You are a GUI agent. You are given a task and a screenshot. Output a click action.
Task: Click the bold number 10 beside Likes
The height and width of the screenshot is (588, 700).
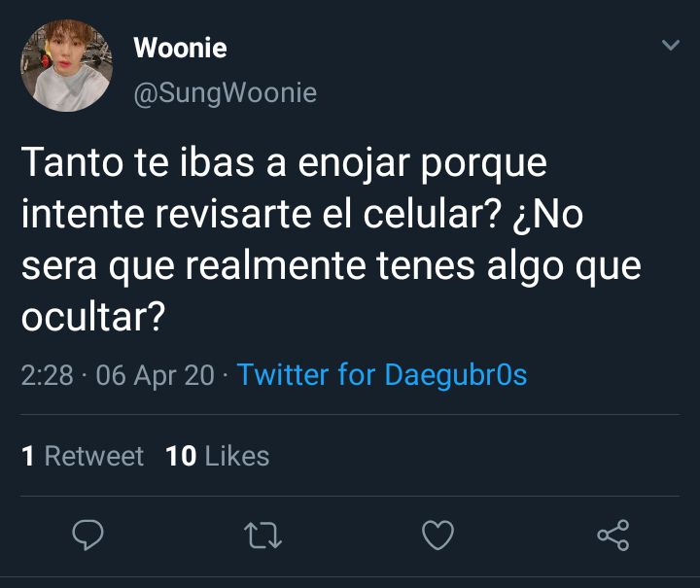click(181, 456)
